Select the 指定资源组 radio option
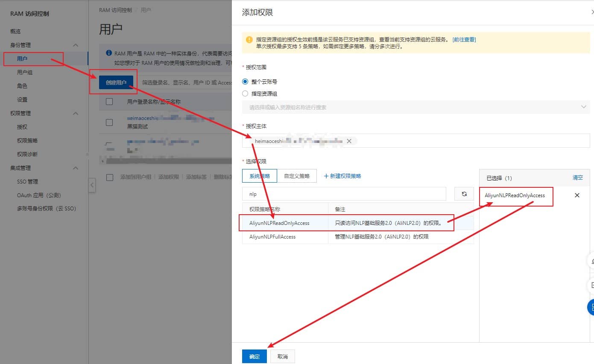The width and height of the screenshot is (594, 364). pos(245,93)
